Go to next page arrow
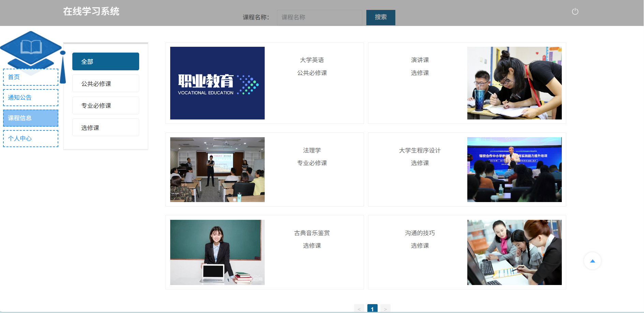The image size is (644, 313). click(385, 309)
